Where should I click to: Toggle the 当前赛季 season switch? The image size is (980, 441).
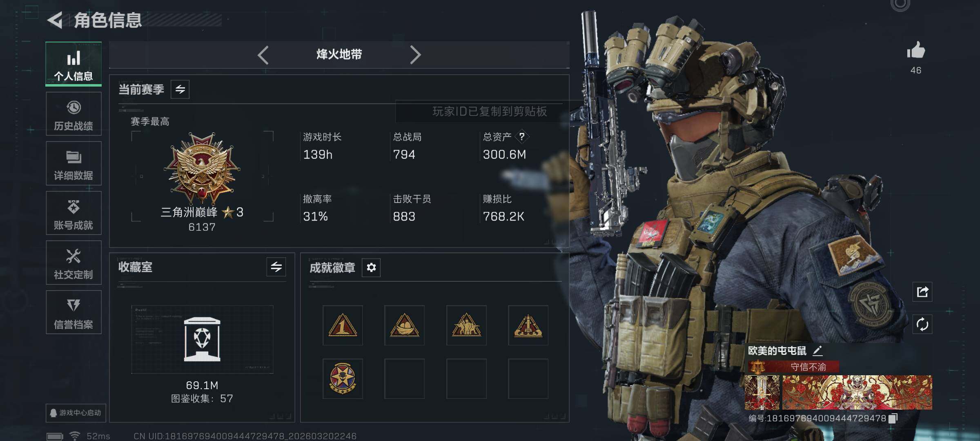180,89
